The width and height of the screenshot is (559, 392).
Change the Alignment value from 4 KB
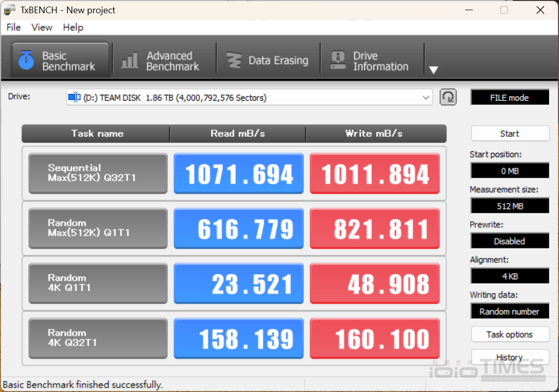click(x=510, y=276)
